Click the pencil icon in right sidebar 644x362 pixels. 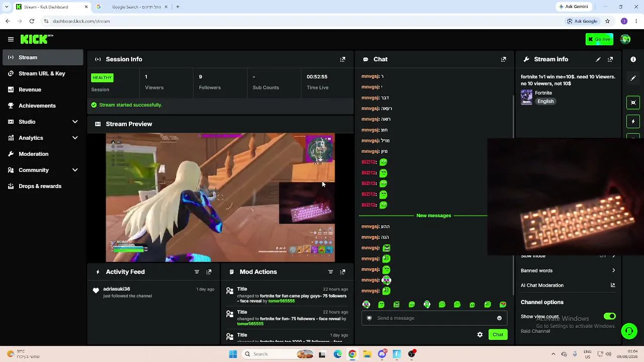pyautogui.click(x=633, y=78)
